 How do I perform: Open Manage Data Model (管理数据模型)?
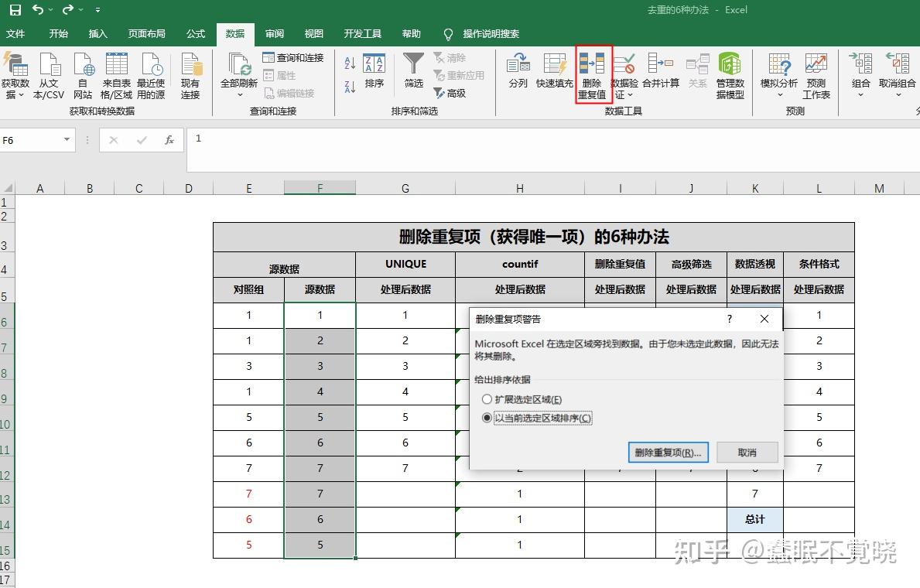(730, 76)
